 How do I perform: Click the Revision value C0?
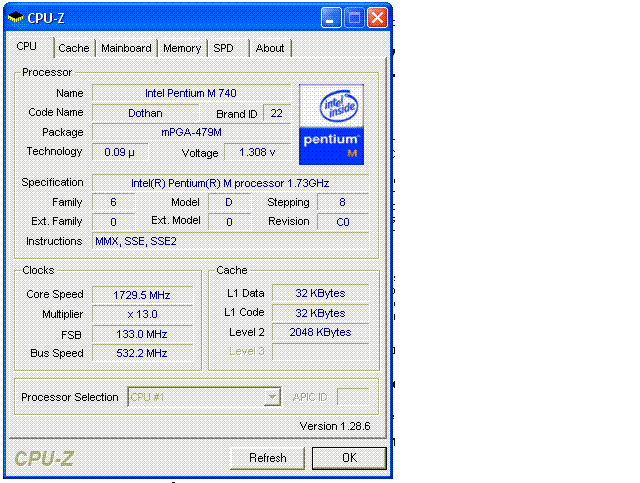click(x=342, y=222)
